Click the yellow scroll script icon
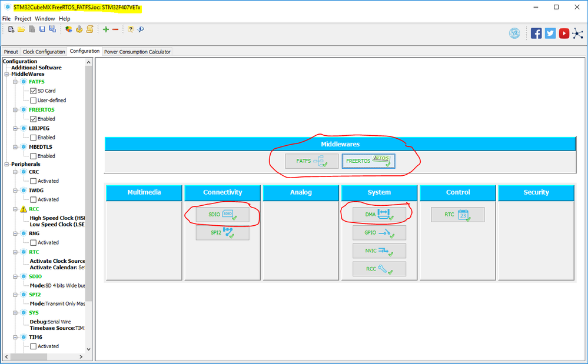The width and height of the screenshot is (588, 364). point(89,29)
